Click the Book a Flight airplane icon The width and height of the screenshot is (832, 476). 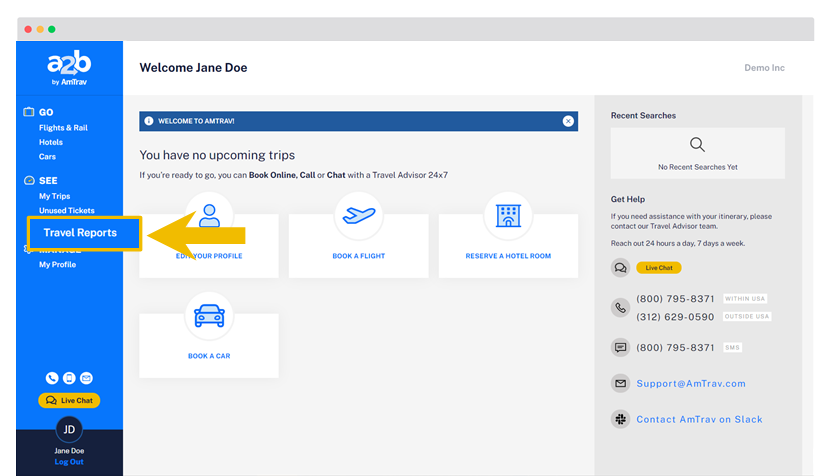(x=358, y=216)
